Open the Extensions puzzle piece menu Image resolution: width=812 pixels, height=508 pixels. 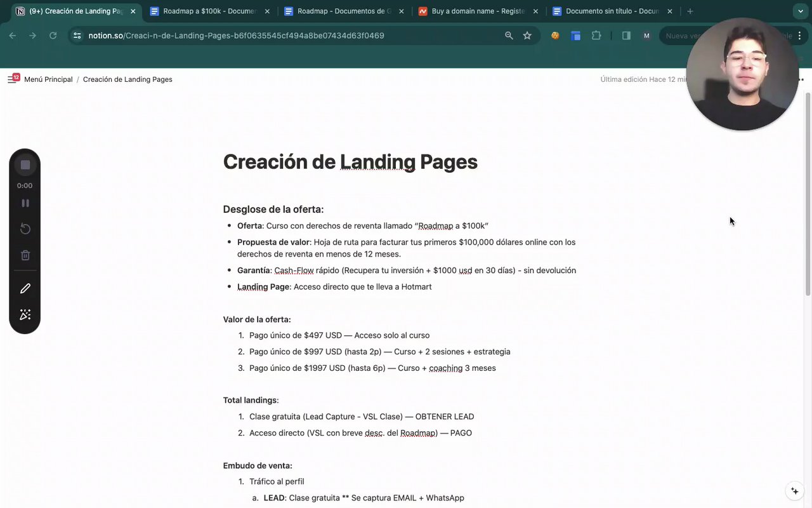596,36
